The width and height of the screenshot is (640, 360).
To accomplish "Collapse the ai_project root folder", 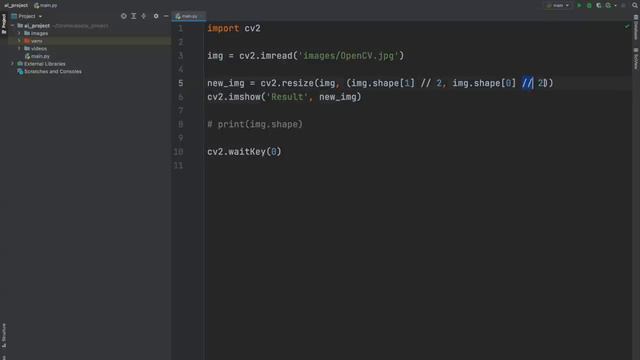I will [x=13, y=25].
